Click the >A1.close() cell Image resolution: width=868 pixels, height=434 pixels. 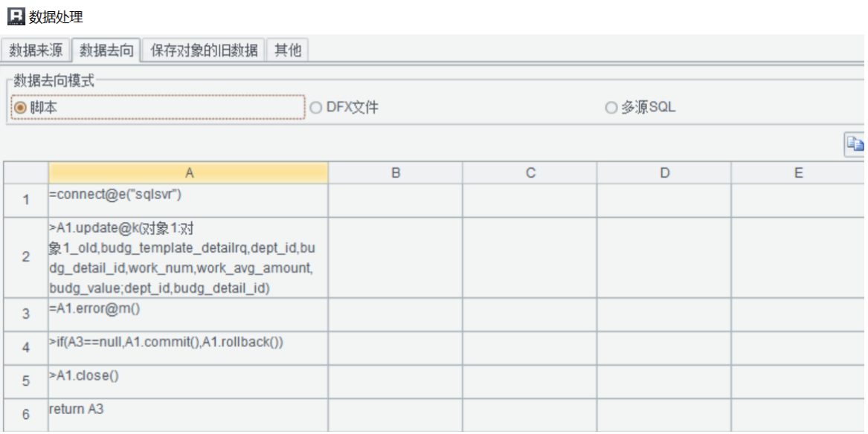click(x=189, y=381)
